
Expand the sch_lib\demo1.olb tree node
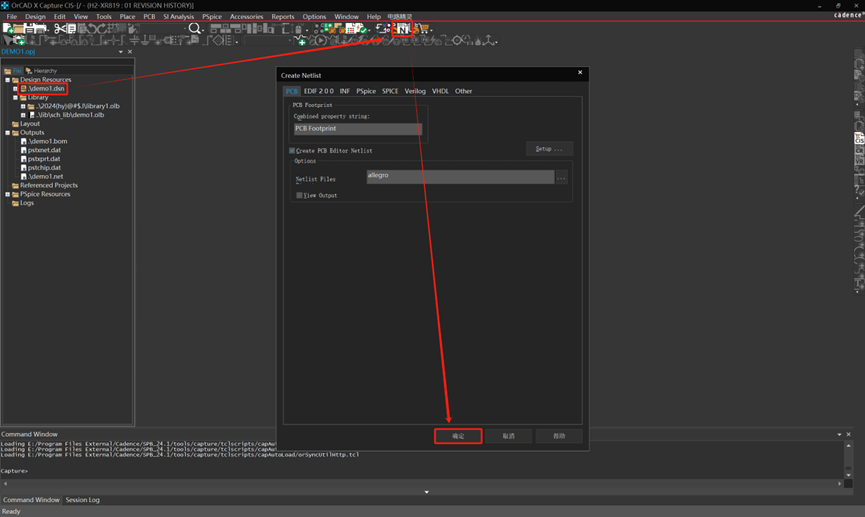tap(23, 115)
